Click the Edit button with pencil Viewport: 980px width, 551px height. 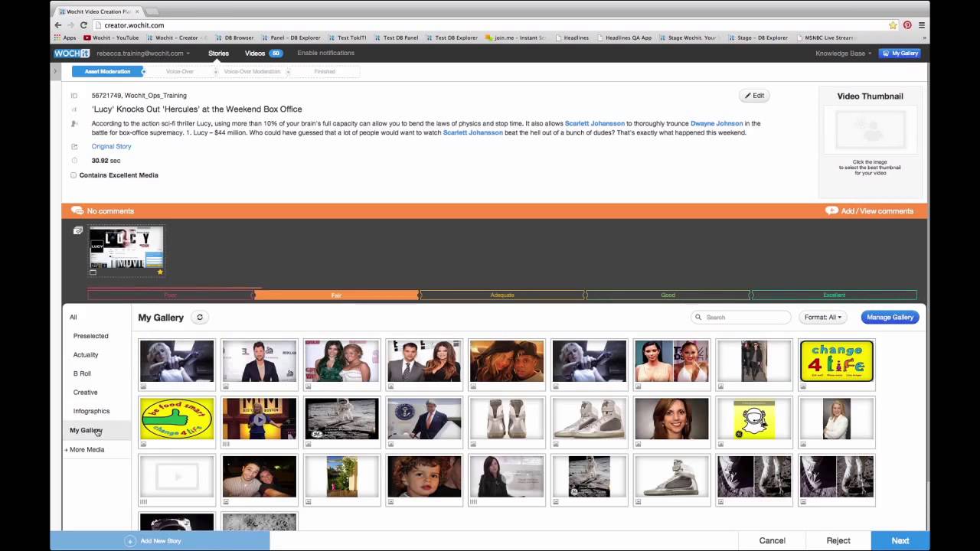754,96
